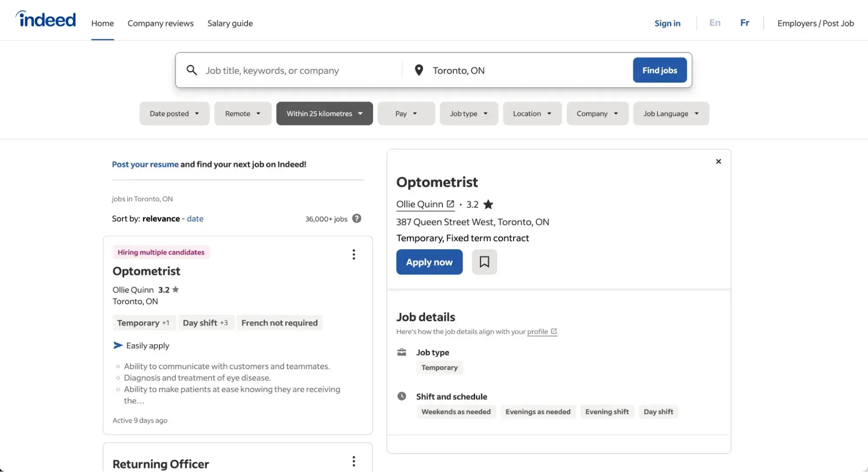868x472 pixels.
Task: Click the French not required tag
Action: (279, 323)
